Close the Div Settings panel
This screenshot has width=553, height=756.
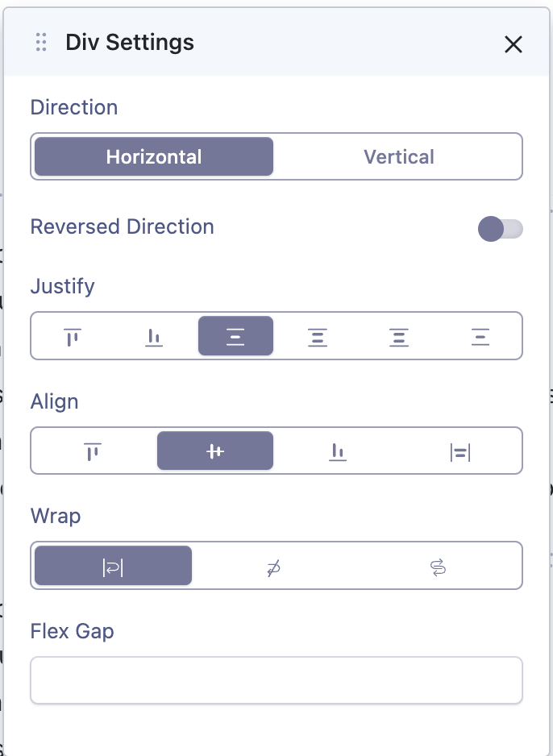click(513, 44)
